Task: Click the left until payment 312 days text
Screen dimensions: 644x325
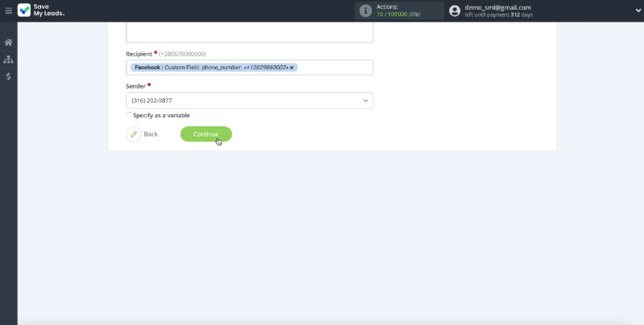Action: click(x=498, y=14)
